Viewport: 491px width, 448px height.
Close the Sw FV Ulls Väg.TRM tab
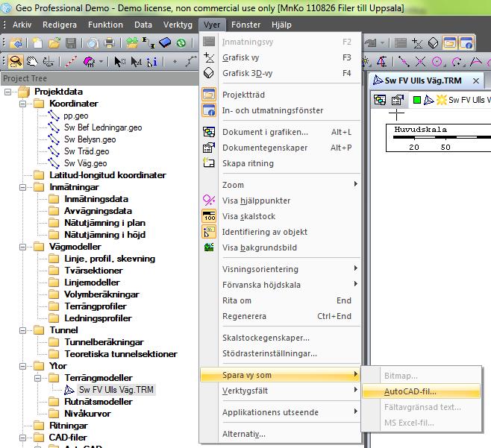point(476,81)
